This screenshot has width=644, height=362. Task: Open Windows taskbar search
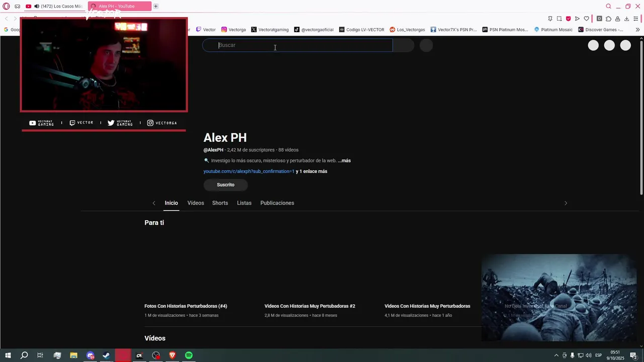click(24, 355)
